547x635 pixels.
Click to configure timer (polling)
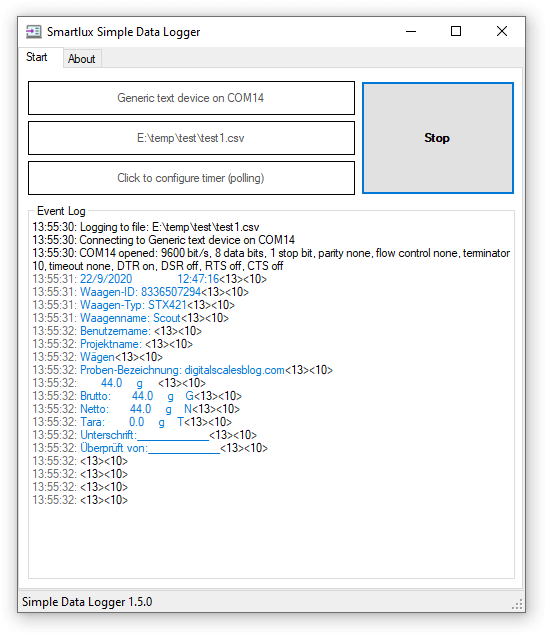191,178
